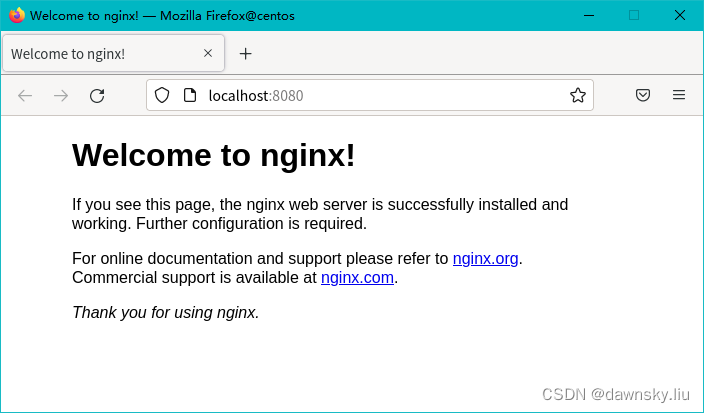Select the Welcome to nginx! tab
The image size is (704, 413).
pyautogui.click(x=114, y=53)
